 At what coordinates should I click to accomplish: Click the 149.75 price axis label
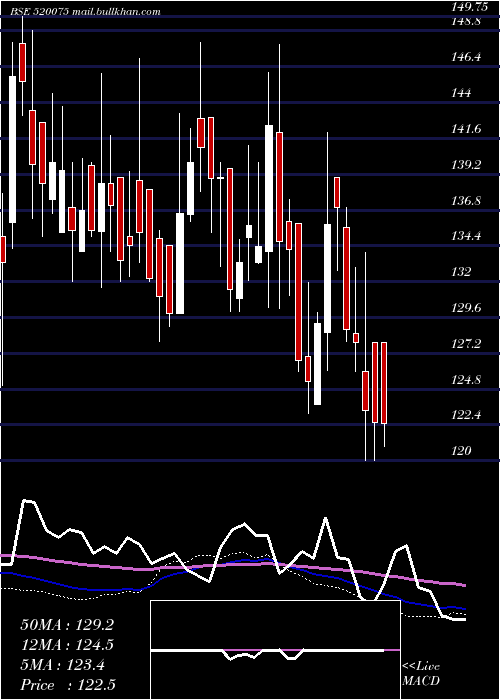pos(470,7)
